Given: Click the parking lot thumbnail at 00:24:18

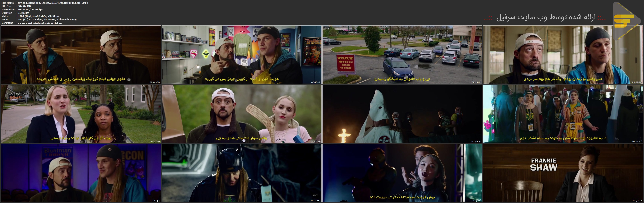Looking at the screenshot, I should coord(402,54).
